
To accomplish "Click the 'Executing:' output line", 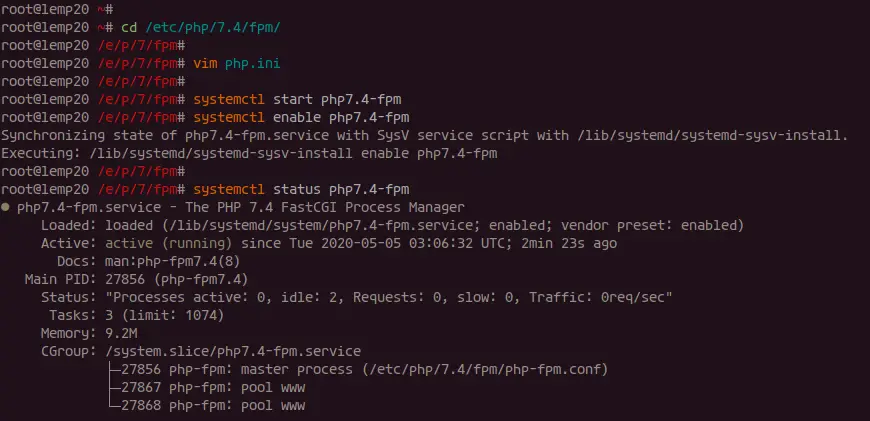I will [250, 153].
